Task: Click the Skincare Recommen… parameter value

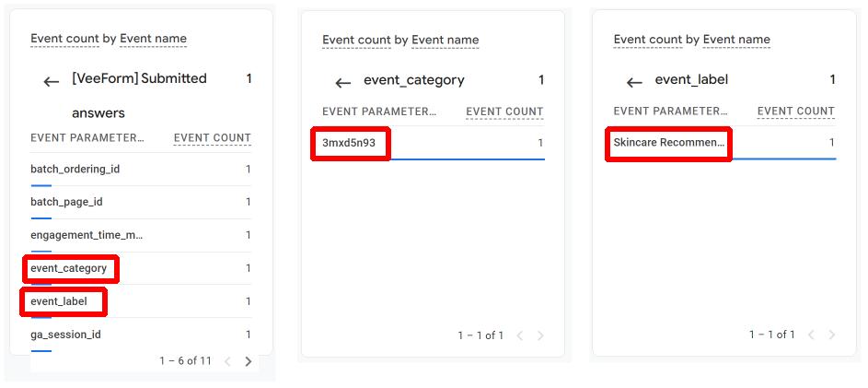Action: [x=668, y=143]
